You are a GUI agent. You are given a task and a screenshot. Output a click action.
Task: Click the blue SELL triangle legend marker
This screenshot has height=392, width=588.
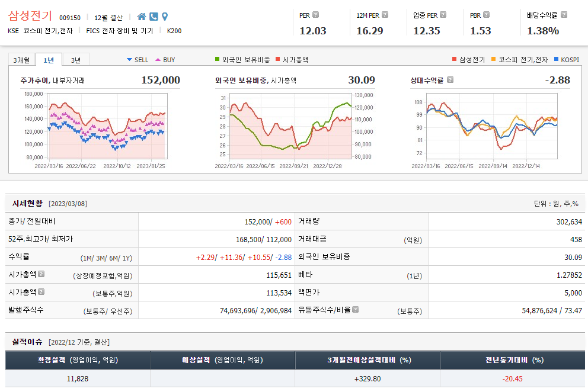point(129,60)
